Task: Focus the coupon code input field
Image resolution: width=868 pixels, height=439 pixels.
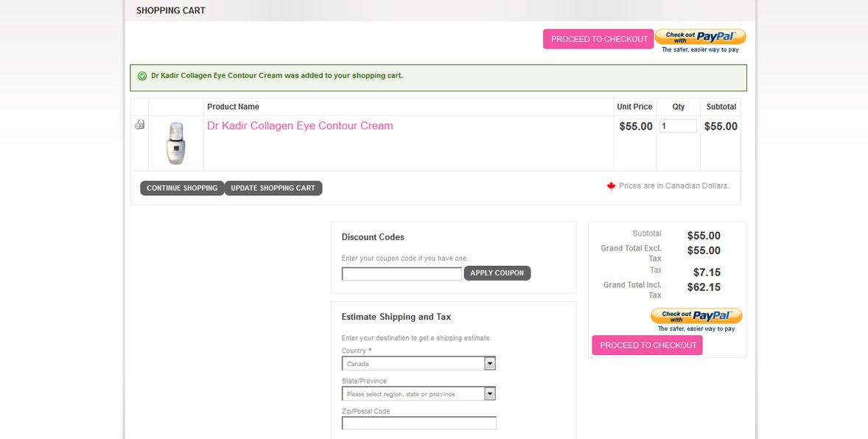Action: point(402,273)
